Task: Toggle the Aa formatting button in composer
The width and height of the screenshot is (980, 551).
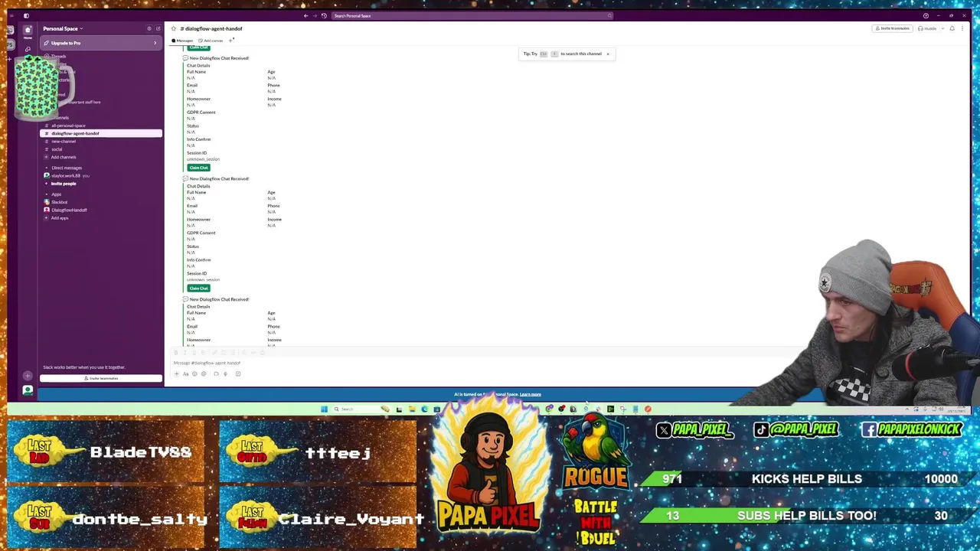Action: [185, 373]
